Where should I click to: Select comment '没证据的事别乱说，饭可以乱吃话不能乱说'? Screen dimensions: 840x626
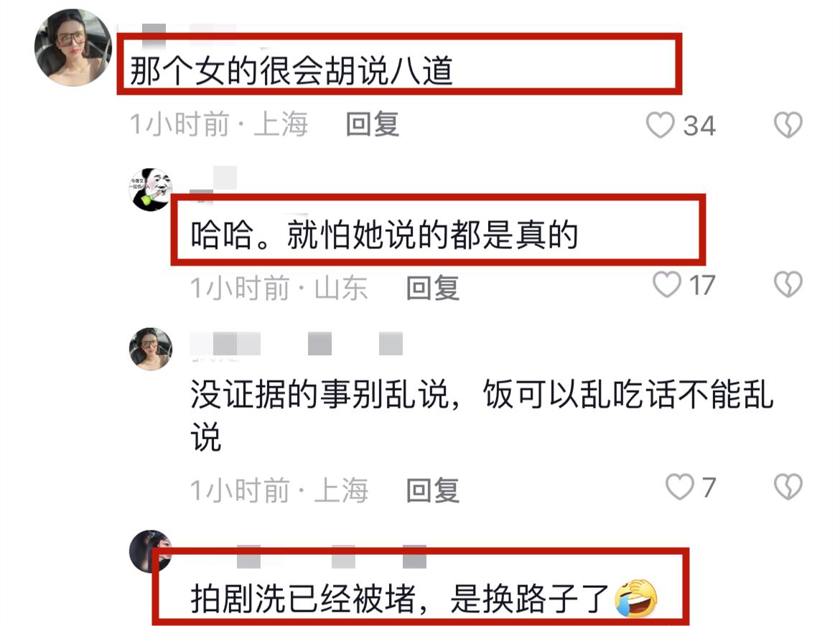point(482,416)
